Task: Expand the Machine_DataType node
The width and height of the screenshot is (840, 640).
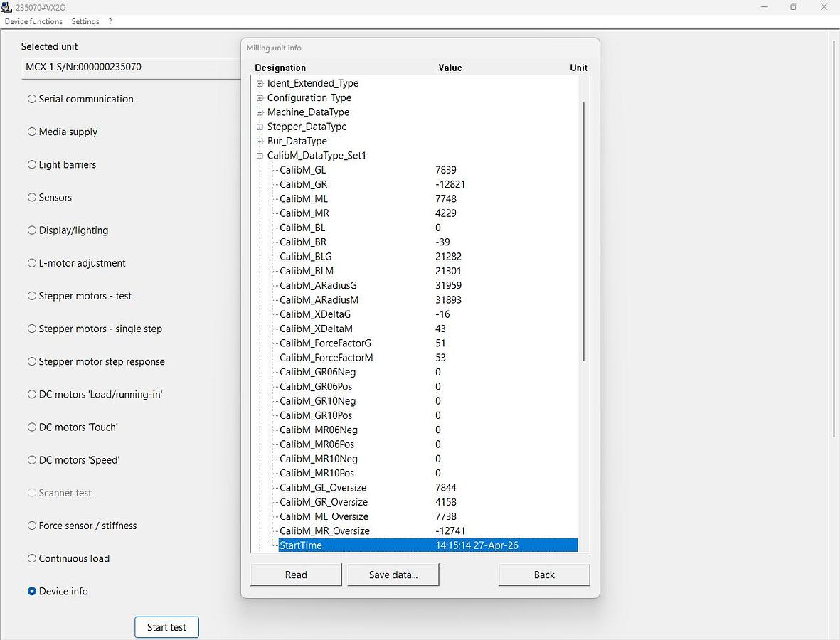Action: click(260, 112)
